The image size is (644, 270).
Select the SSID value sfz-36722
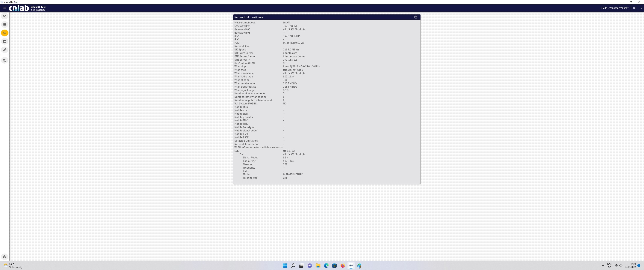pyautogui.click(x=289, y=151)
